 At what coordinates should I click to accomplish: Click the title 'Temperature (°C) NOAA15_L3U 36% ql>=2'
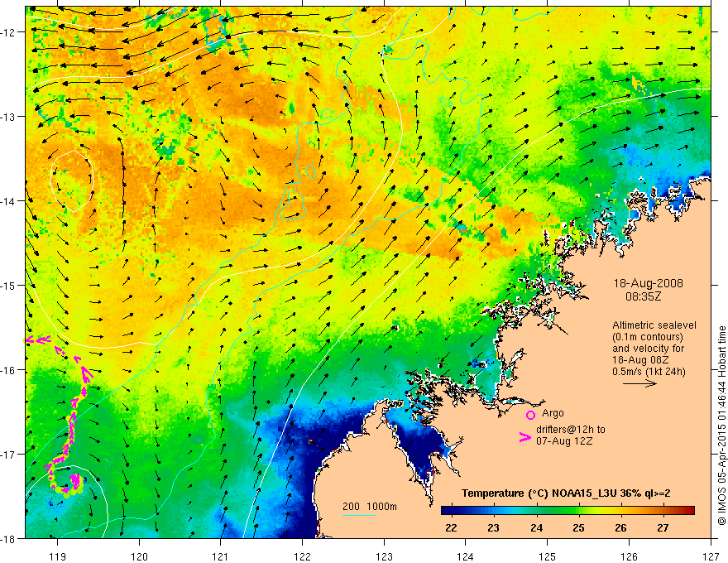pyautogui.click(x=566, y=493)
